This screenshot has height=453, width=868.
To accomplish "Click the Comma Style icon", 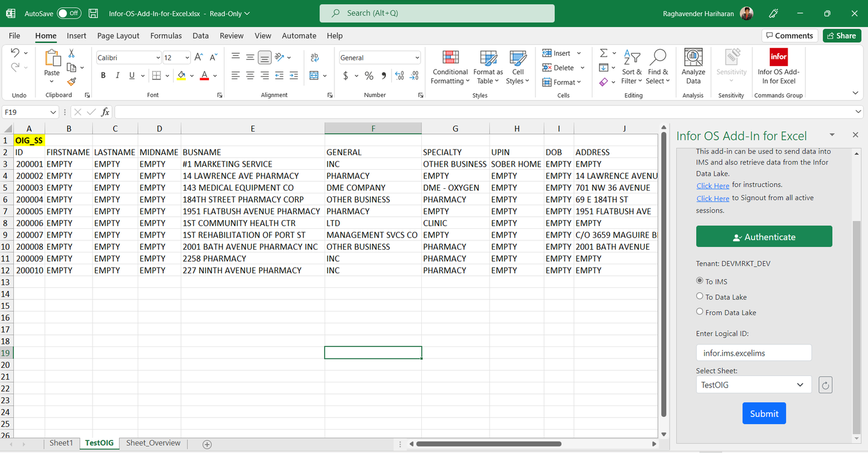I will (384, 76).
